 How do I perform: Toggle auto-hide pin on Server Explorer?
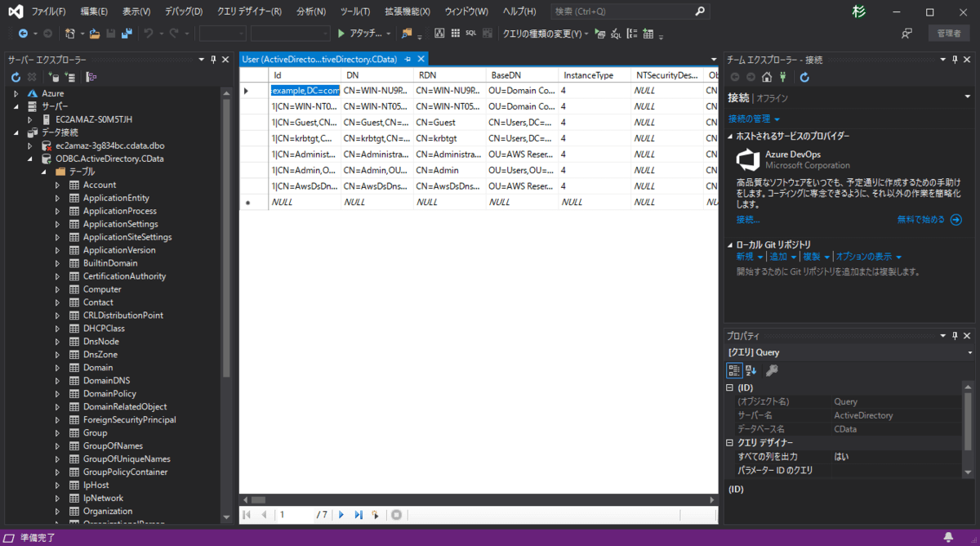213,60
